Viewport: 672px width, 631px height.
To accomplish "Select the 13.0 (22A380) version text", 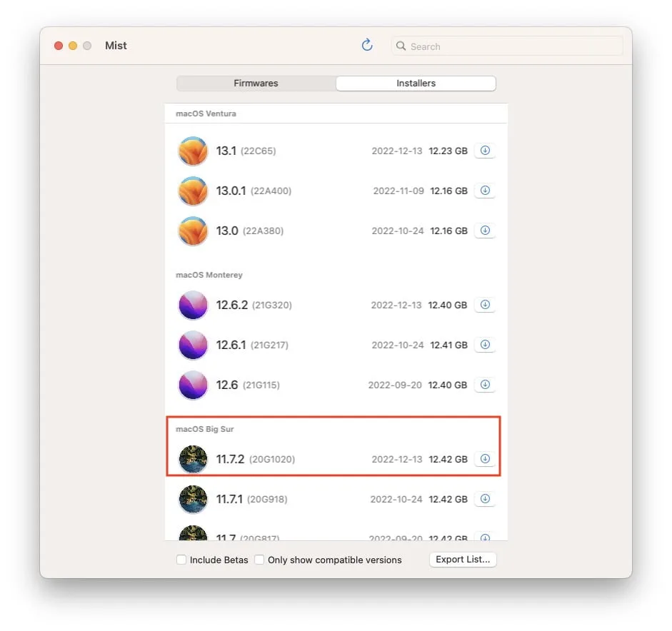I will pos(250,231).
